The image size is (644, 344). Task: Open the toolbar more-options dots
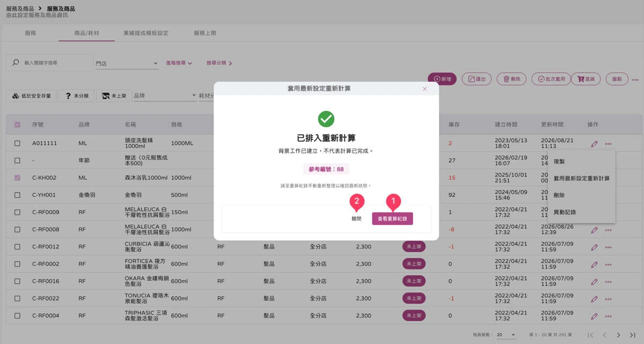635,80
